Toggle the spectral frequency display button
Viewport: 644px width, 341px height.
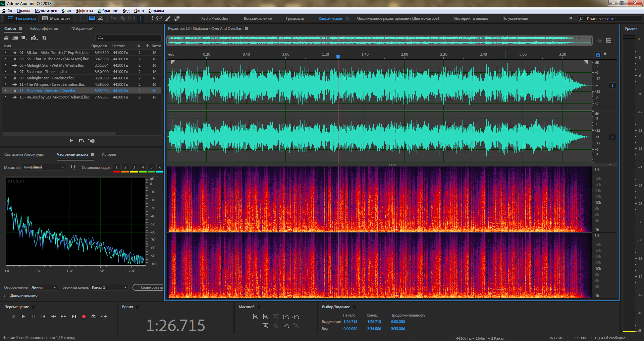point(92,18)
